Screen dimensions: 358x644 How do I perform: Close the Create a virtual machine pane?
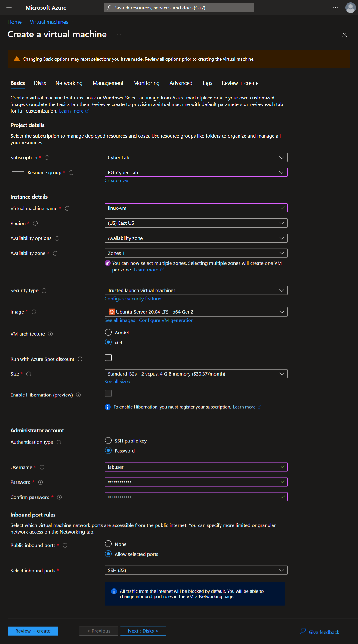pos(345,35)
